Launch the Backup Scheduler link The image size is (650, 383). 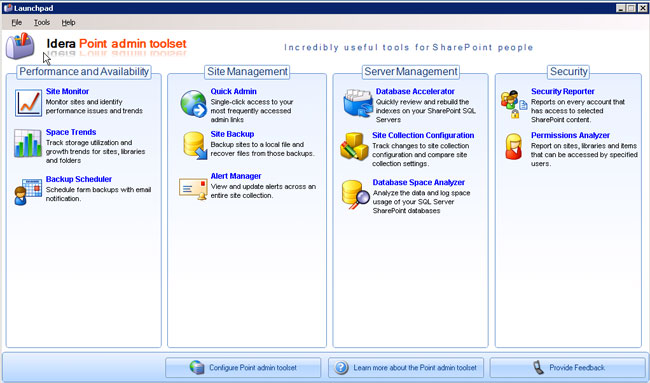[x=79, y=179]
